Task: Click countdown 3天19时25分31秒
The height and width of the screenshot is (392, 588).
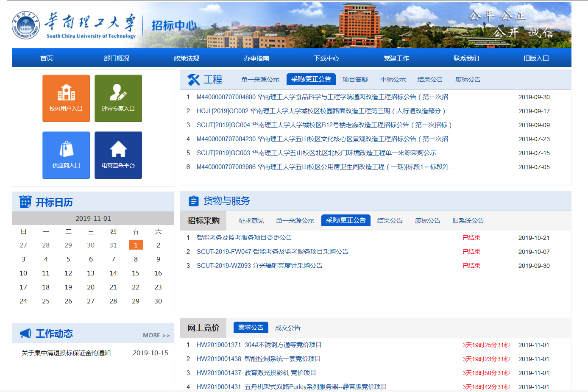Action: [x=486, y=345]
